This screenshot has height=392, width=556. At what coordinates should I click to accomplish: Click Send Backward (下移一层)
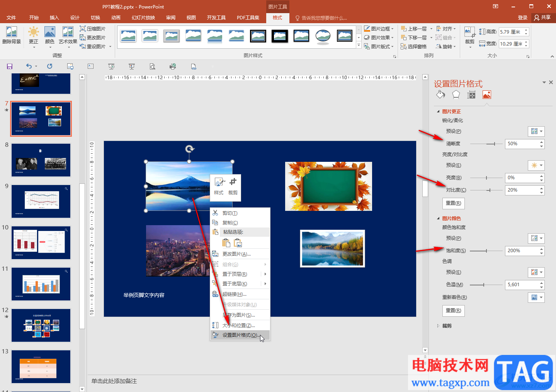(414, 37)
